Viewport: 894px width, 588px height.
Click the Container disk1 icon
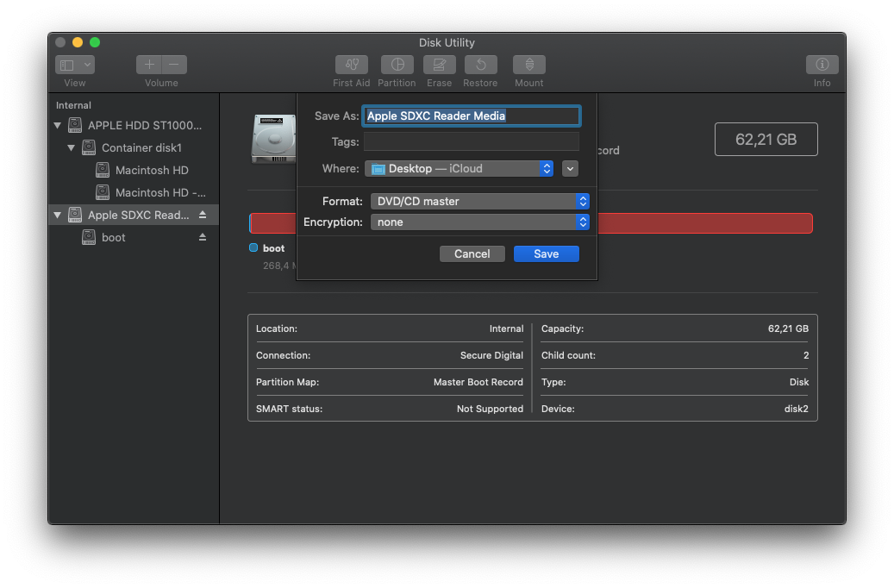point(89,147)
